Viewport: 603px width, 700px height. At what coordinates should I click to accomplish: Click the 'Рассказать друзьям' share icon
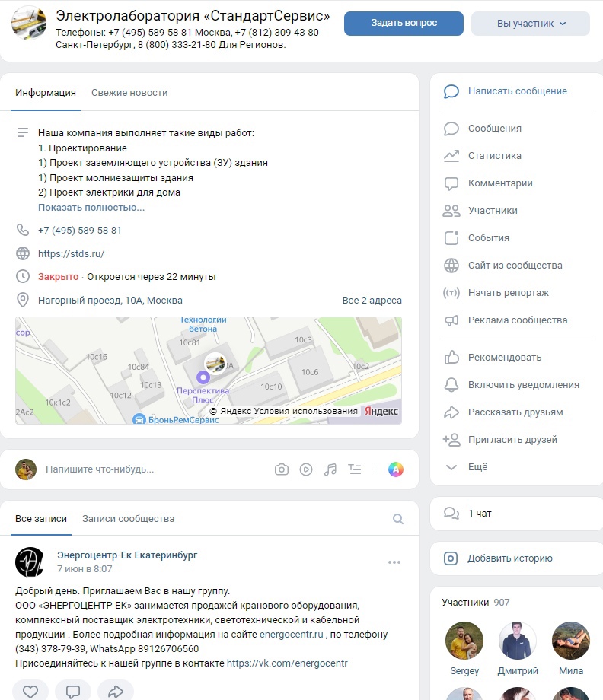click(451, 412)
